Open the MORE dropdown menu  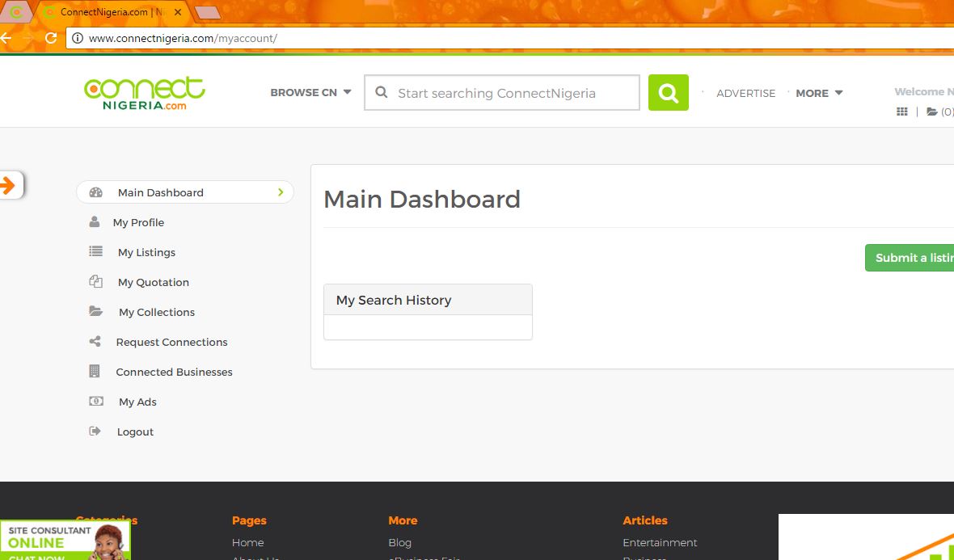tap(818, 93)
